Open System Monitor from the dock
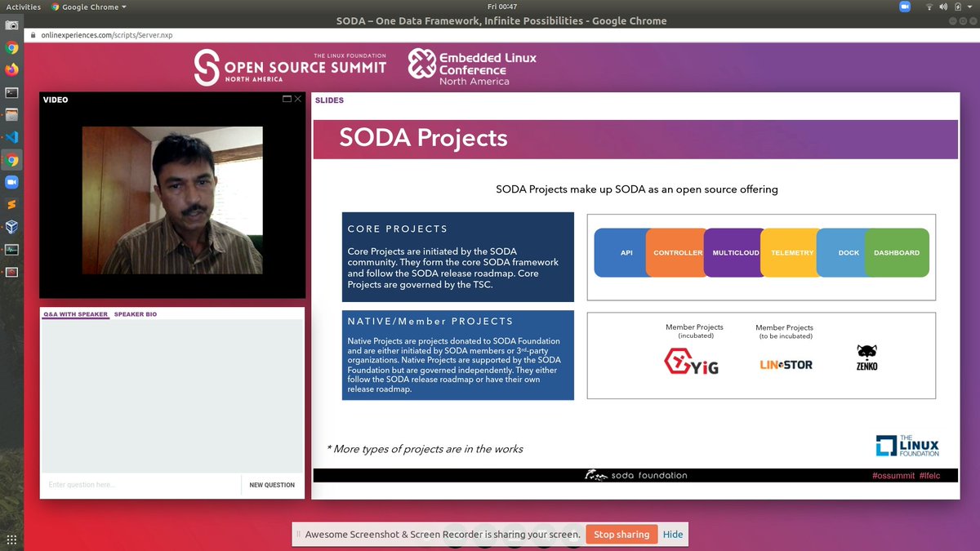Viewport: 980px width, 551px height. [x=11, y=250]
